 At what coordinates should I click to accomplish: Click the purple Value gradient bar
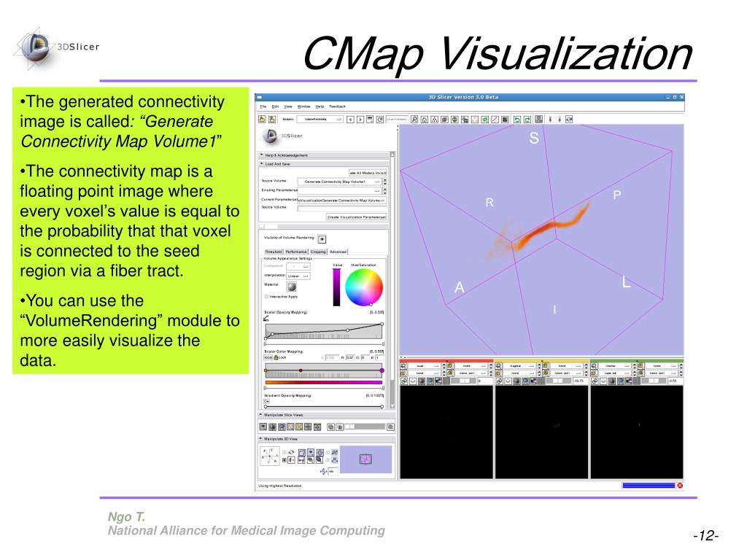pyautogui.click(x=336, y=287)
